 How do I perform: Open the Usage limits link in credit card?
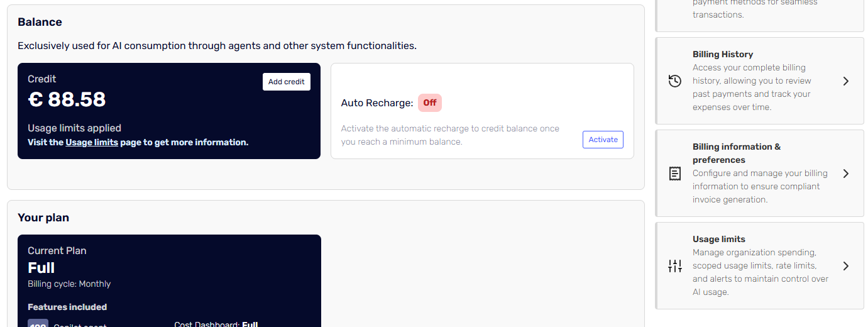pos(92,142)
